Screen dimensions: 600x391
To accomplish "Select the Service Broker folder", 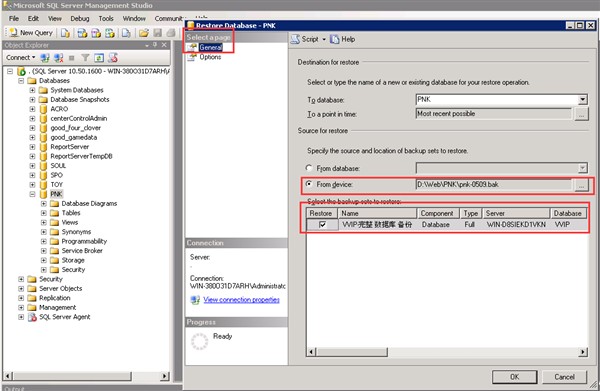I will click(x=82, y=251).
